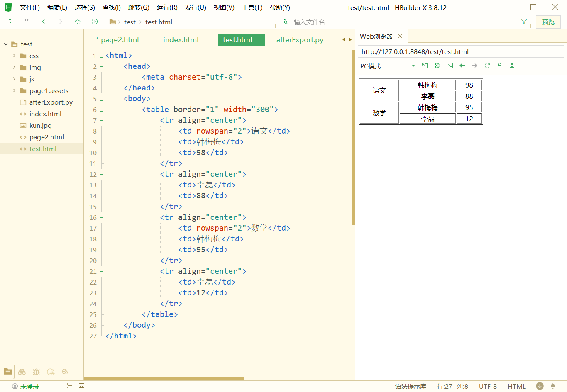
Task: Open browser in external window icon
Action: (425, 66)
